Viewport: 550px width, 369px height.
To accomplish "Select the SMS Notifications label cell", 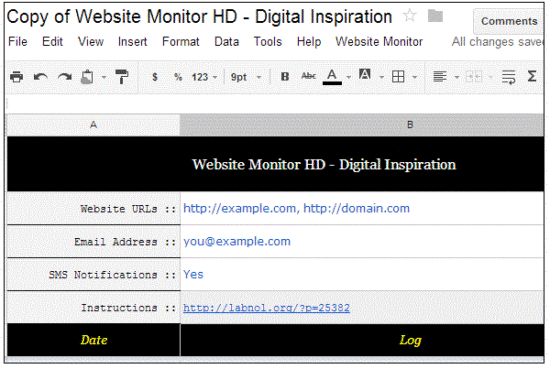I will click(x=93, y=275).
